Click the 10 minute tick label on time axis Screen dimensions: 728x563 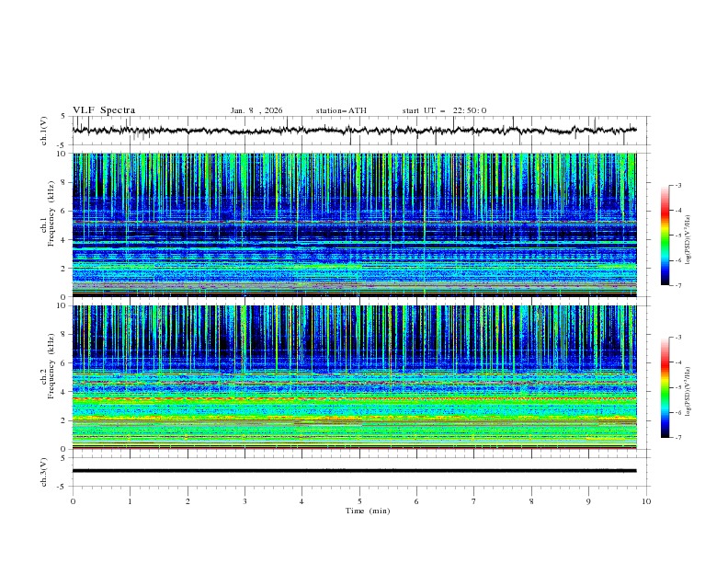(646, 501)
